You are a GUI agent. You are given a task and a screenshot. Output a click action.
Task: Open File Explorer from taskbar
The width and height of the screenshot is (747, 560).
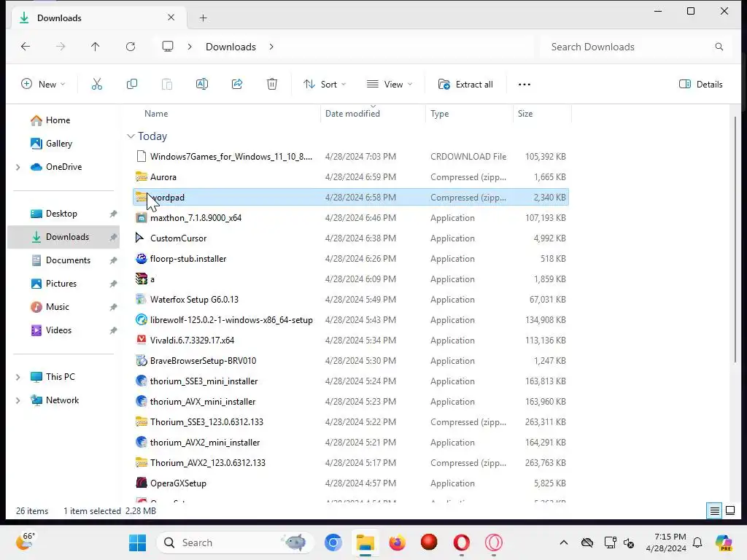pyautogui.click(x=365, y=542)
